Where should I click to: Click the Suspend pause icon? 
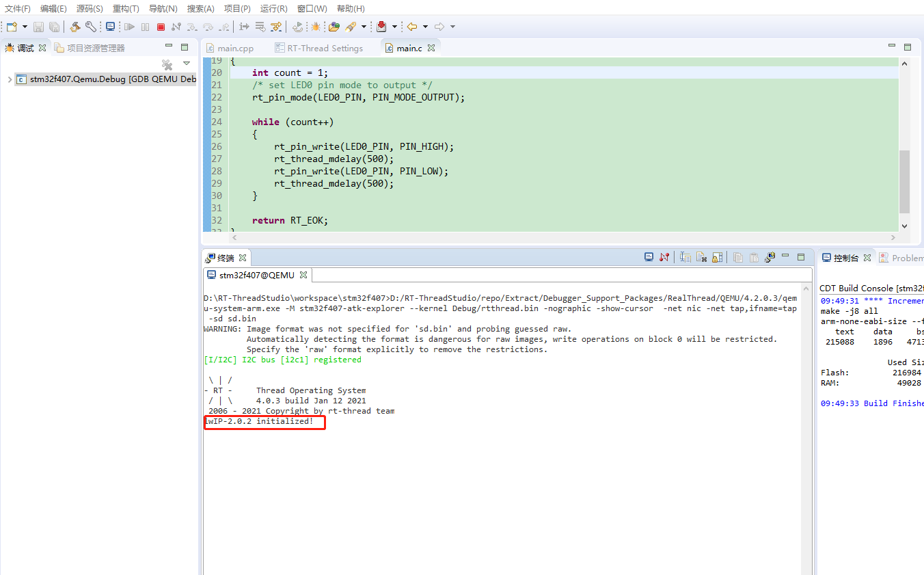[145, 27]
